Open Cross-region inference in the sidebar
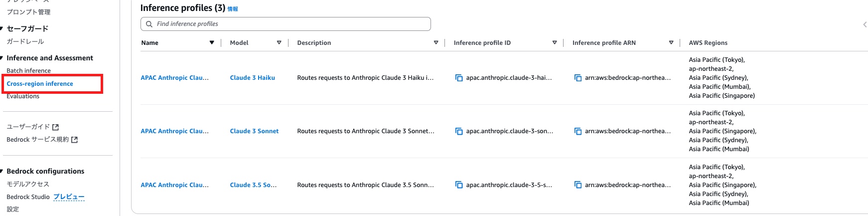868x216 pixels. pyautogui.click(x=40, y=84)
